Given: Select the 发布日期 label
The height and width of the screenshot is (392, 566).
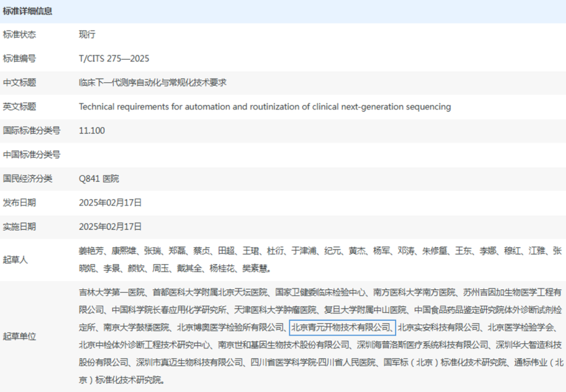Looking at the screenshot, I should [19, 202].
